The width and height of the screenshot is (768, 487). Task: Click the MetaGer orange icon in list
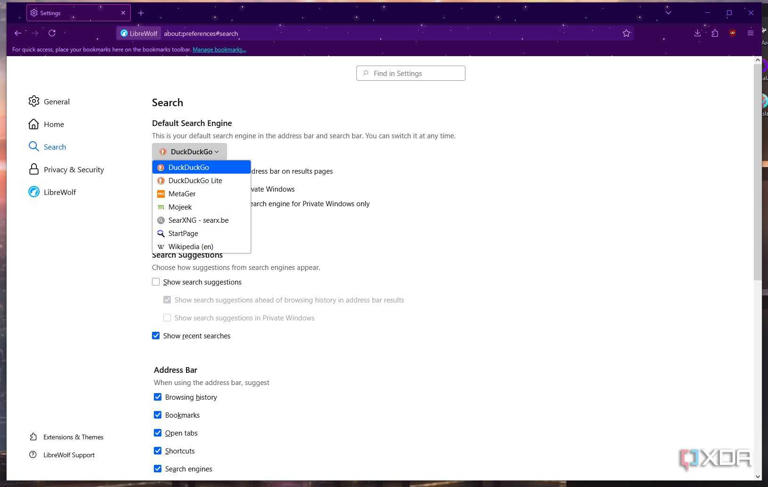161,194
